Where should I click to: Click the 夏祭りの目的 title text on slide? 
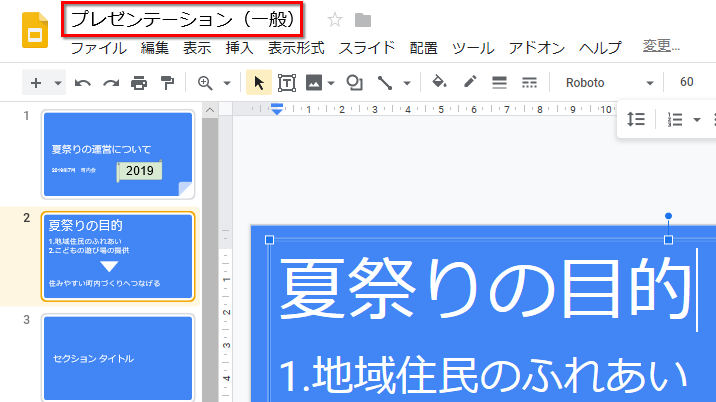(x=485, y=289)
